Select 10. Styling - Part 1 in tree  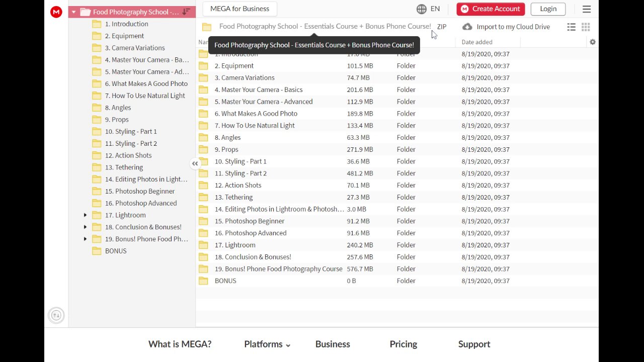tap(131, 132)
